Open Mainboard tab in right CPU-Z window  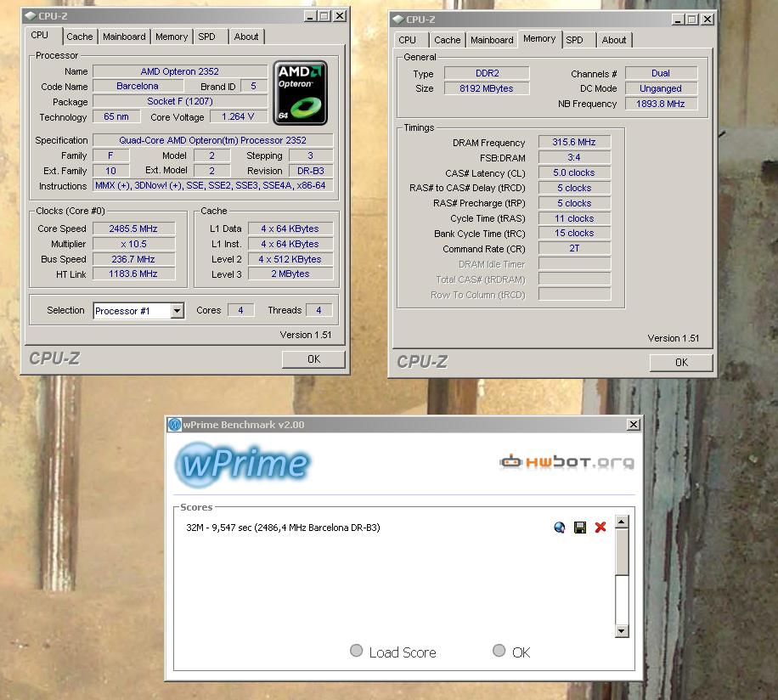coord(492,40)
